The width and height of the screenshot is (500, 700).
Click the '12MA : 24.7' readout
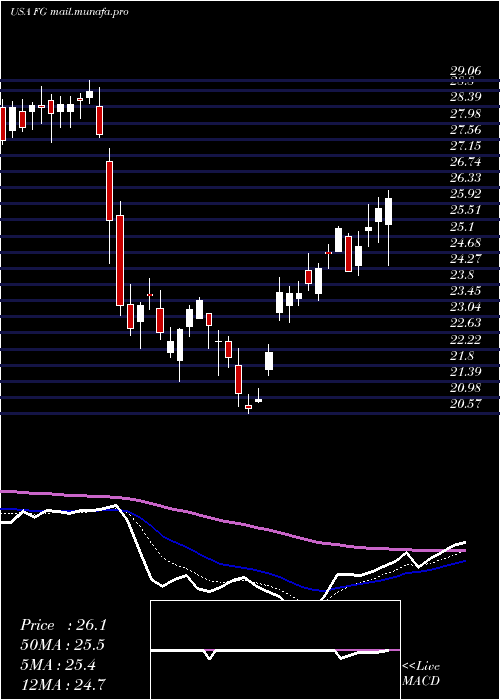63,684
